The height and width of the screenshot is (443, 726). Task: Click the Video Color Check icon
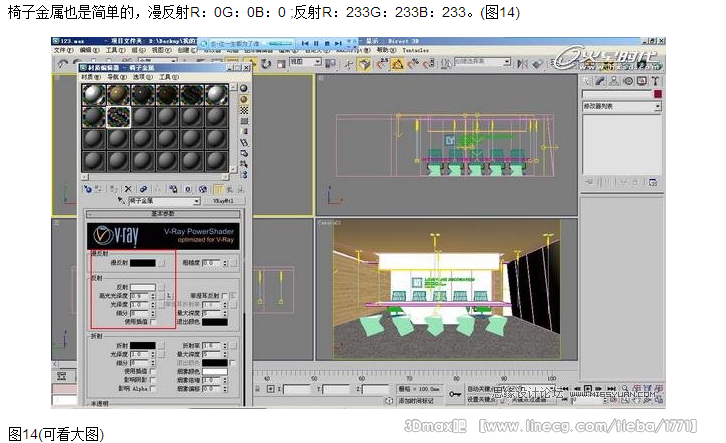244,131
